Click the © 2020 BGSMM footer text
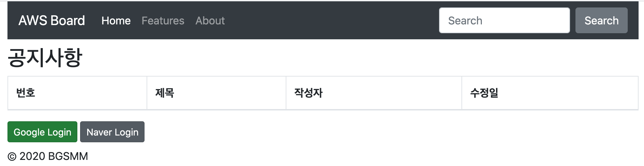The height and width of the screenshot is (166, 644). (x=48, y=156)
